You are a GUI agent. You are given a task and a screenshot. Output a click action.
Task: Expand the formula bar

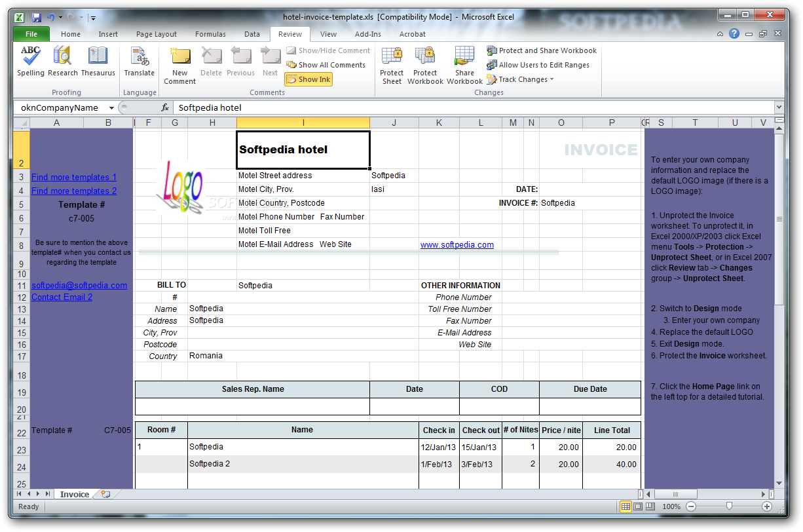(779, 107)
